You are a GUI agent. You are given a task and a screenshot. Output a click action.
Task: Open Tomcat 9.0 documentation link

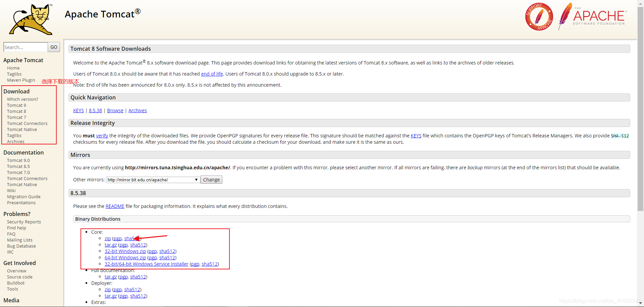coord(18,160)
